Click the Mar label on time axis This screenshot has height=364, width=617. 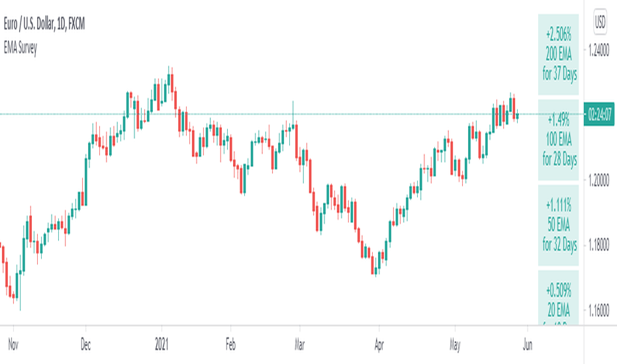coord(300,345)
